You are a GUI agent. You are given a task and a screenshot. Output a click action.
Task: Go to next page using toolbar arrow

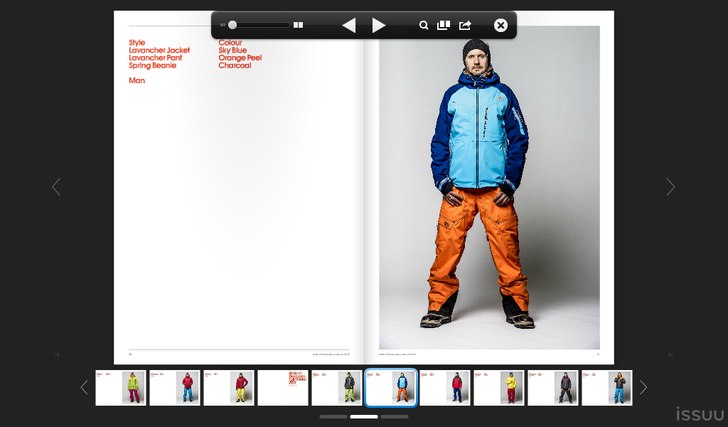point(378,25)
